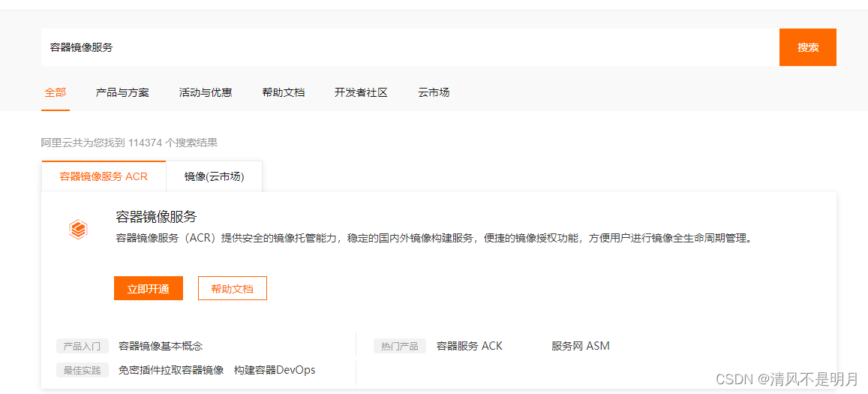This screenshot has height=394, width=868.
Task: Click the orange 搜索 search button
Action: coord(808,47)
